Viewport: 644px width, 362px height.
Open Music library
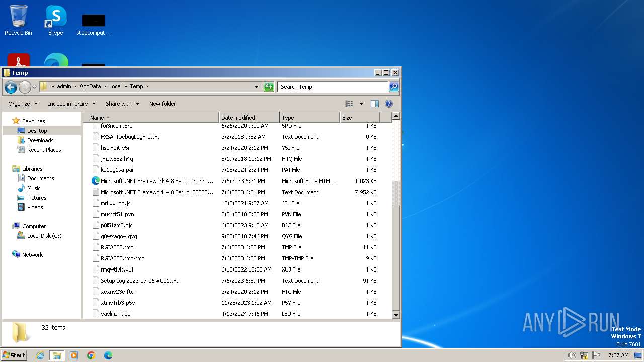pyautogui.click(x=34, y=188)
